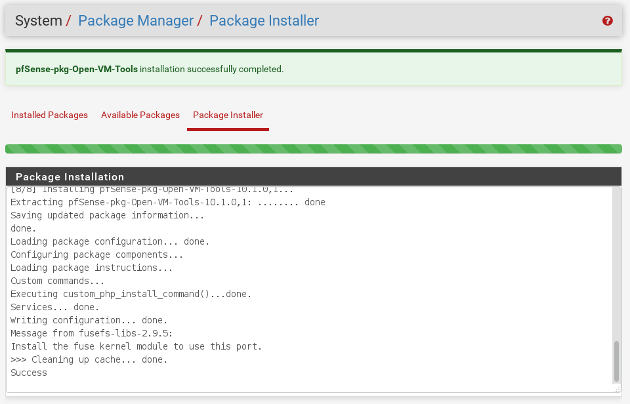Click the final 'Success' log line
Viewport: 630px width, 404px height.
[29, 373]
